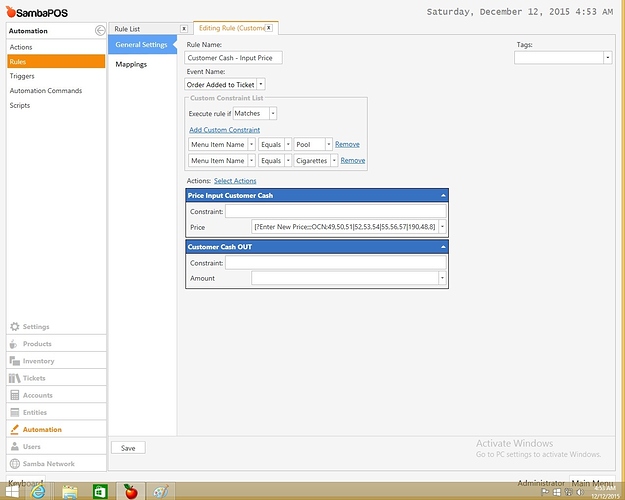Open Event Name dropdown

(x=261, y=85)
